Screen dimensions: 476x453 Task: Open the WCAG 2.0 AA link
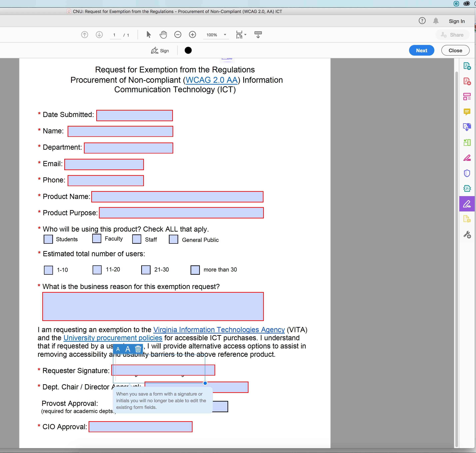click(211, 80)
